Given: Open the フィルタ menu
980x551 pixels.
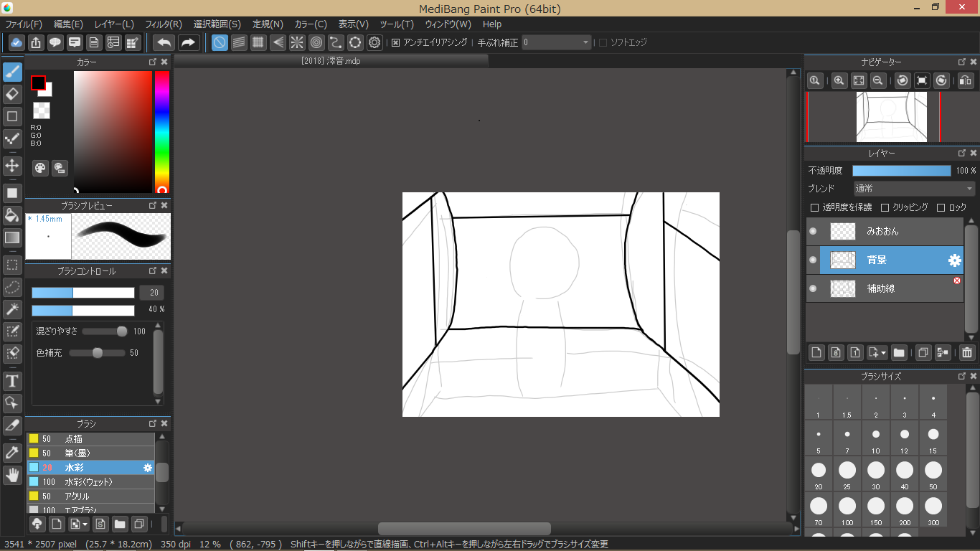Looking at the screenshot, I should 163,24.
